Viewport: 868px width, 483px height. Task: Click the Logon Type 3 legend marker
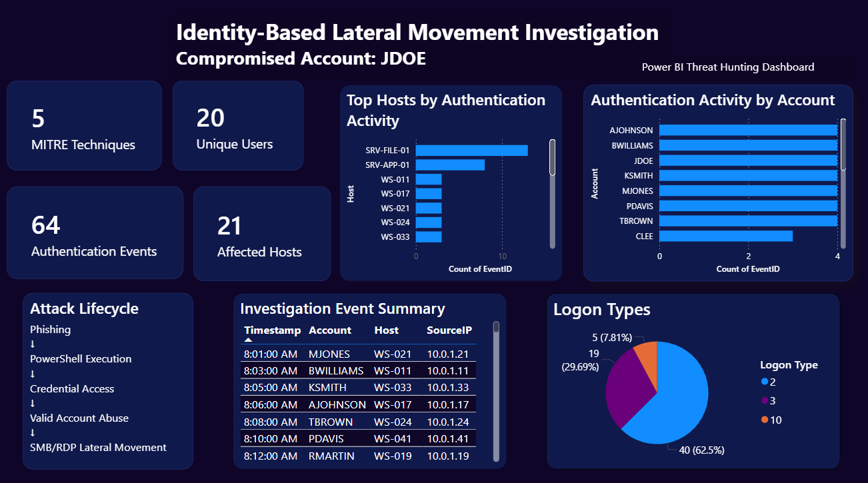(x=764, y=401)
